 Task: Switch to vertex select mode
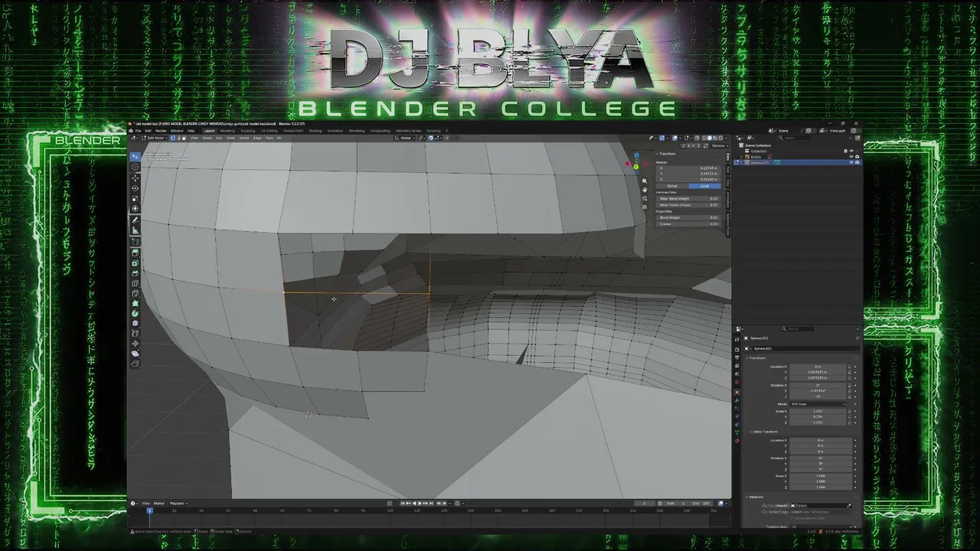[172, 138]
